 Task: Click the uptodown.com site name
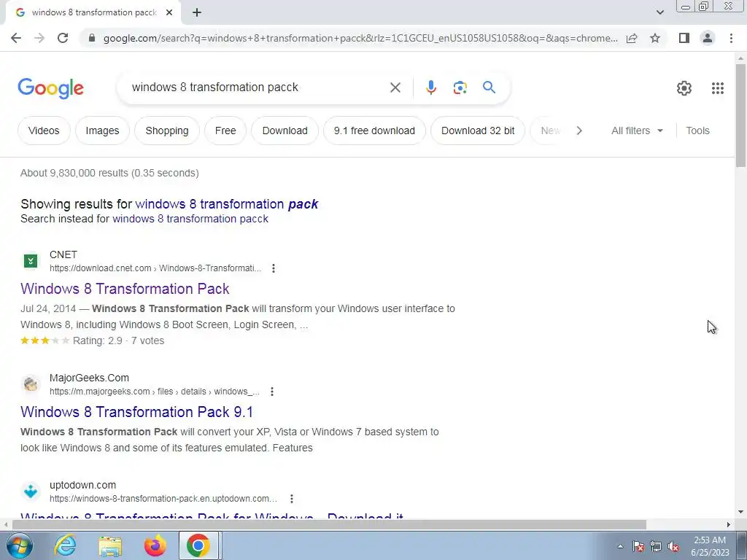coord(83,485)
